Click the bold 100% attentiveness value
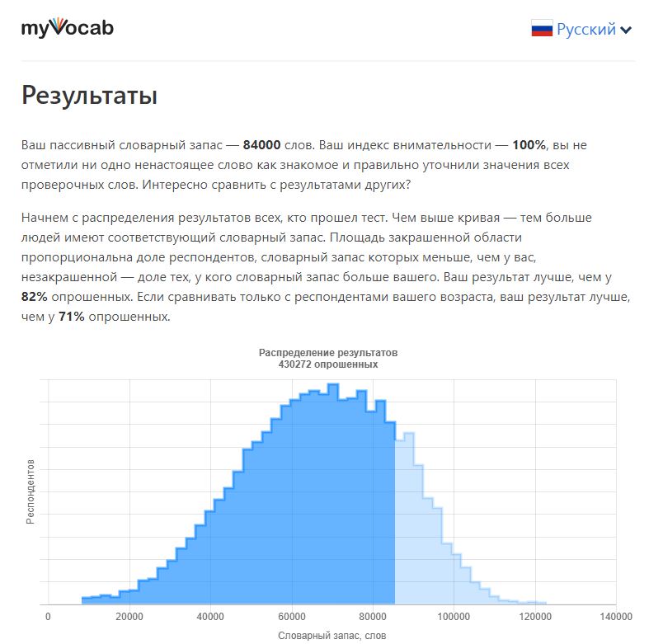Image resolution: width=663 pixels, height=644 pixels. [x=529, y=145]
